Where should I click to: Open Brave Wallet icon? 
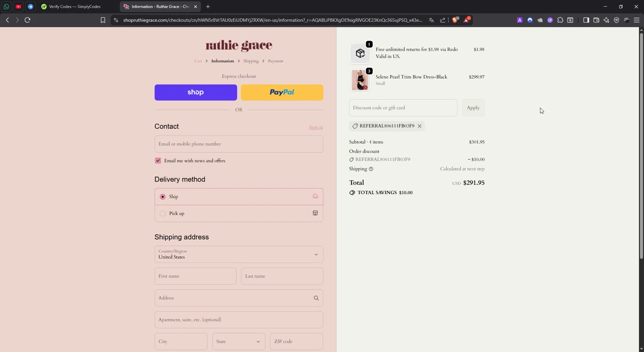(596, 20)
